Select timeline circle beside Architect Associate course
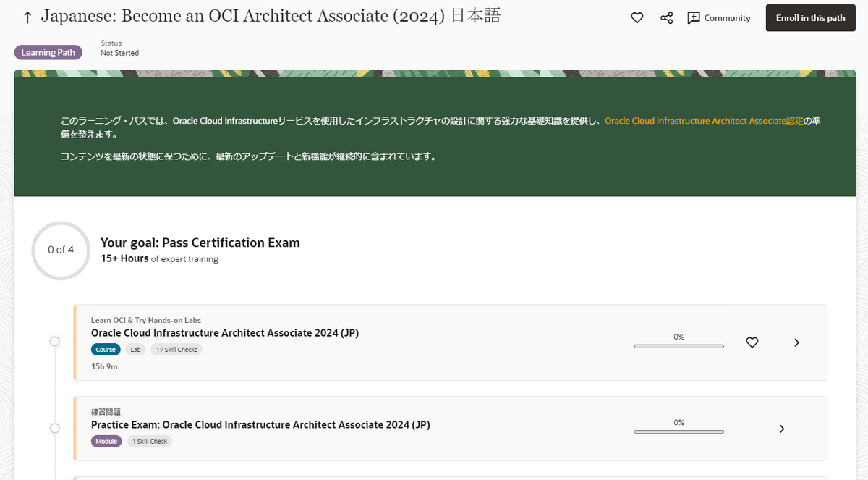 tap(55, 342)
